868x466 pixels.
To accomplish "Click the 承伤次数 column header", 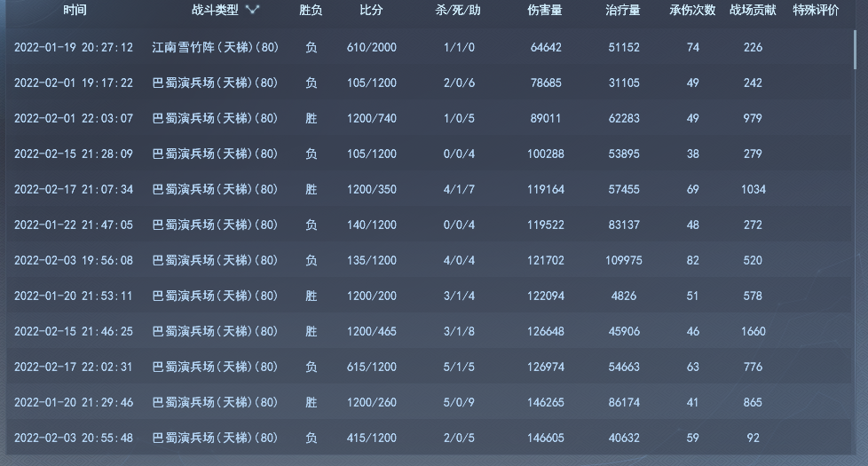I will 692,10.
